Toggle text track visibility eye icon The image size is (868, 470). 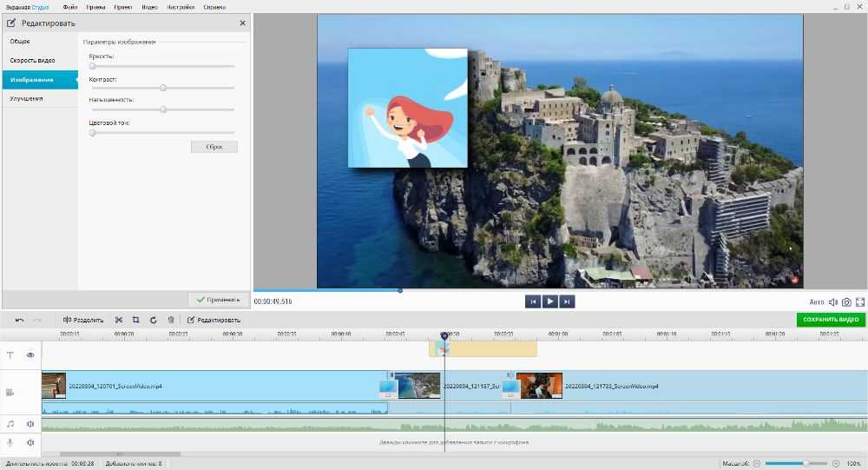(30, 355)
